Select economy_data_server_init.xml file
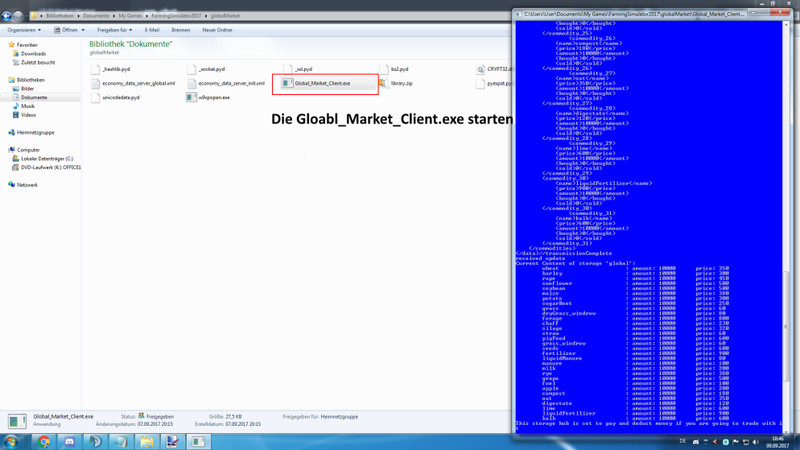 pos(231,84)
